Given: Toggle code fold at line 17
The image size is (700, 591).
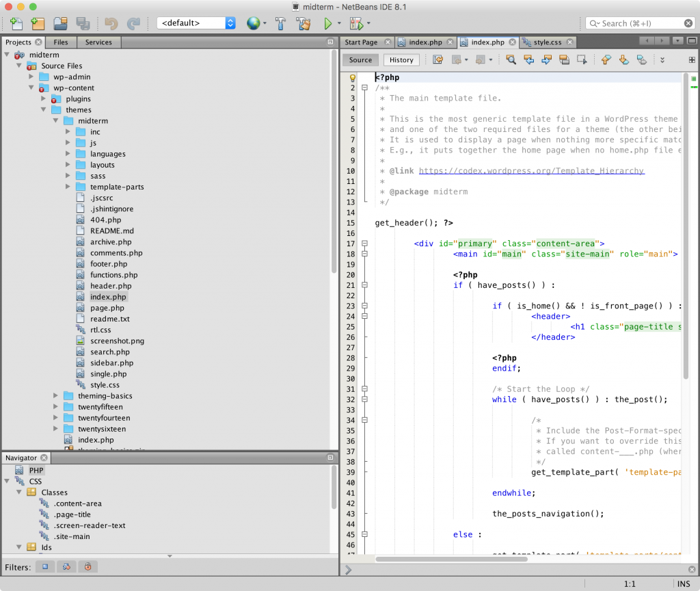Looking at the screenshot, I should 365,244.
